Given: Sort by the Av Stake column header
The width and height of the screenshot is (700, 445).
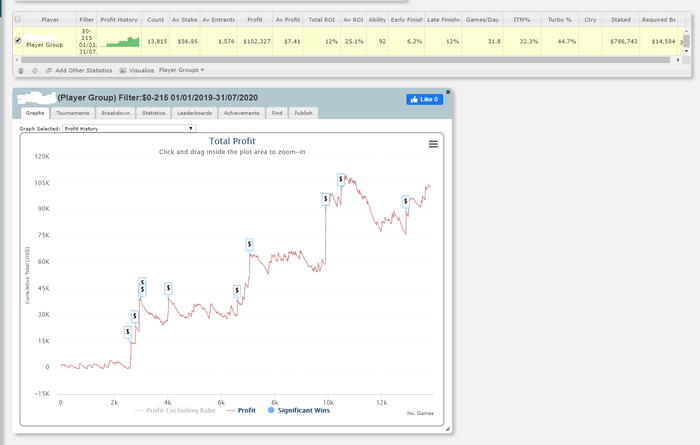Looking at the screenshot, I should (185, 20).
